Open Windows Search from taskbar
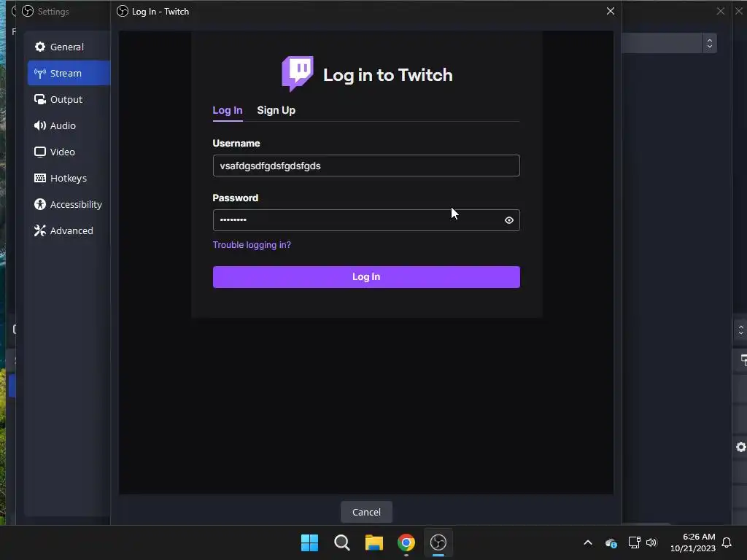The image size is (747, 560). coord(341,542)
